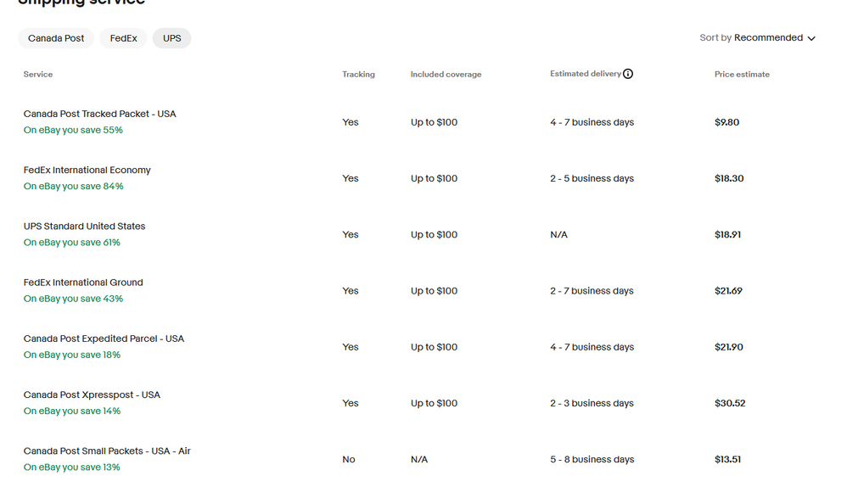Toggle the Canada Post carrier filter
Screen dimensions: 847x504
coord(56,38)
